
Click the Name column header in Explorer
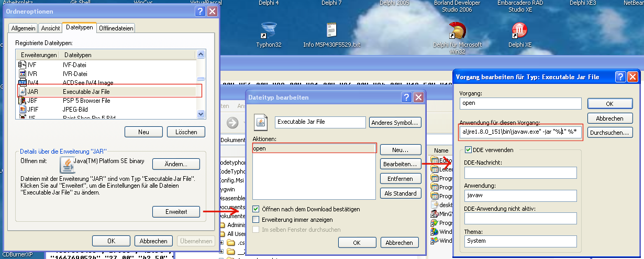[440, 150]
